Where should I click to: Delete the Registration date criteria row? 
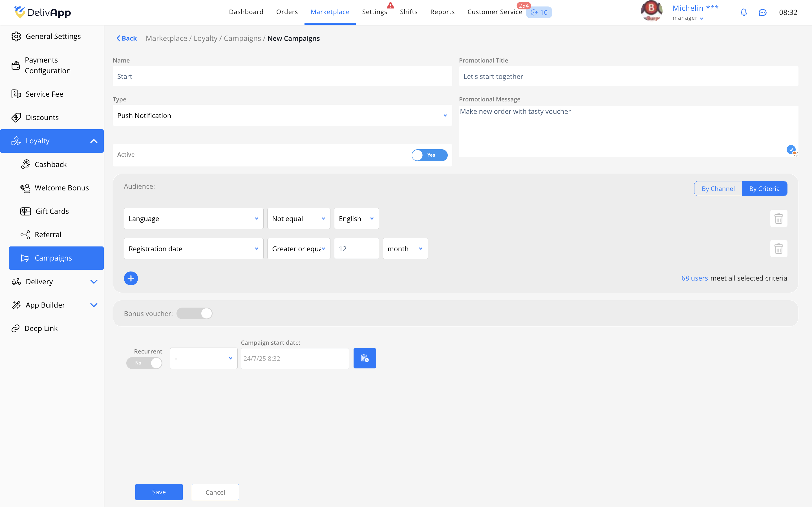[778, 249]
